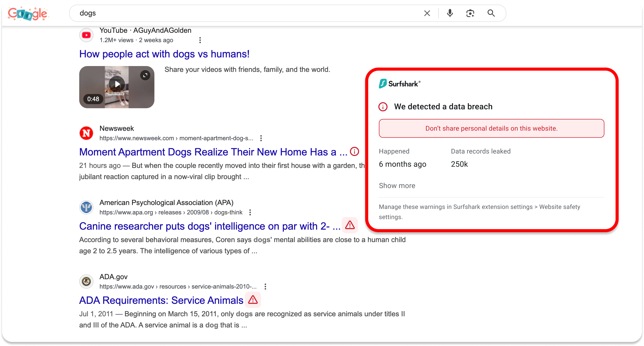644x346 pixels.
Task: Click the YouTube favicon on video result
Action: tap(86, 35)
